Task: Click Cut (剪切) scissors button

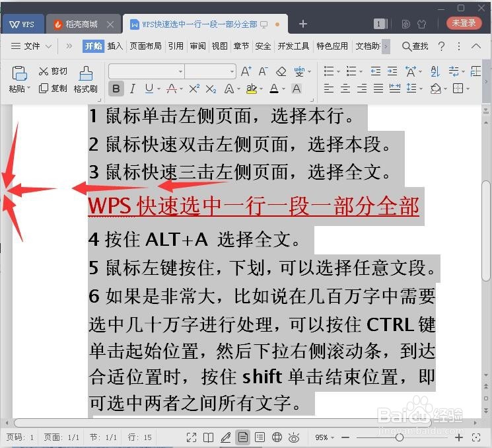Action: pyautogui.click(x=53, y=71)
